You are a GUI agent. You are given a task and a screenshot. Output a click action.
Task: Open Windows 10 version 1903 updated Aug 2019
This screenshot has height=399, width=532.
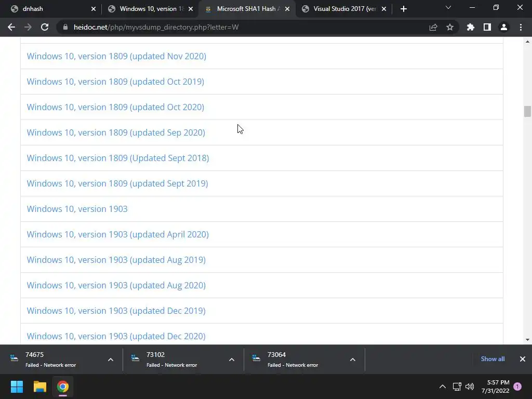[116, 260]
